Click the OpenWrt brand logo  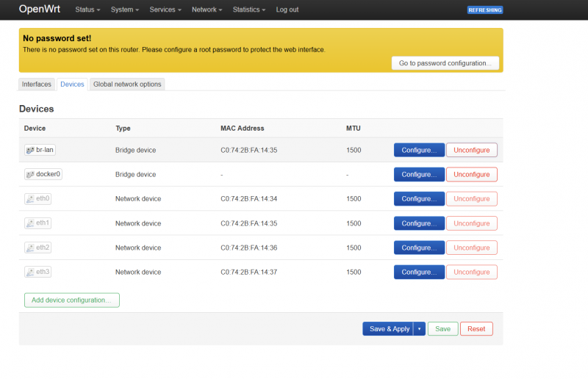pyautogui.click(x=40, y=10)
